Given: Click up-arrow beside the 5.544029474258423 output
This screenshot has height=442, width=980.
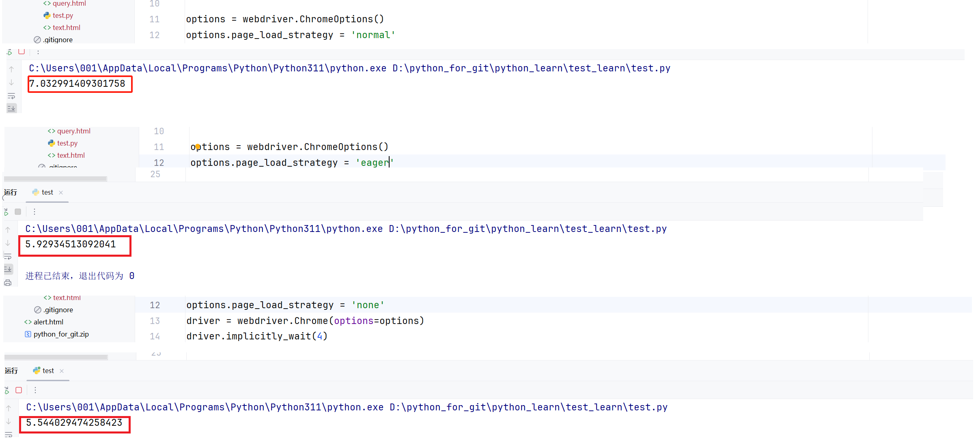Looking at the screenshot, I should click(9, 408).
